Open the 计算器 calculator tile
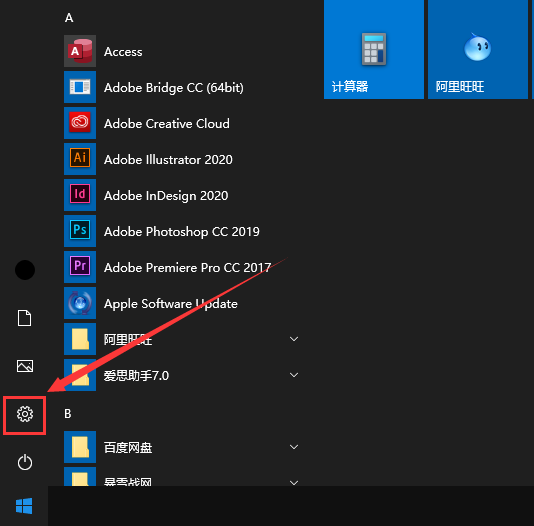 374,49
